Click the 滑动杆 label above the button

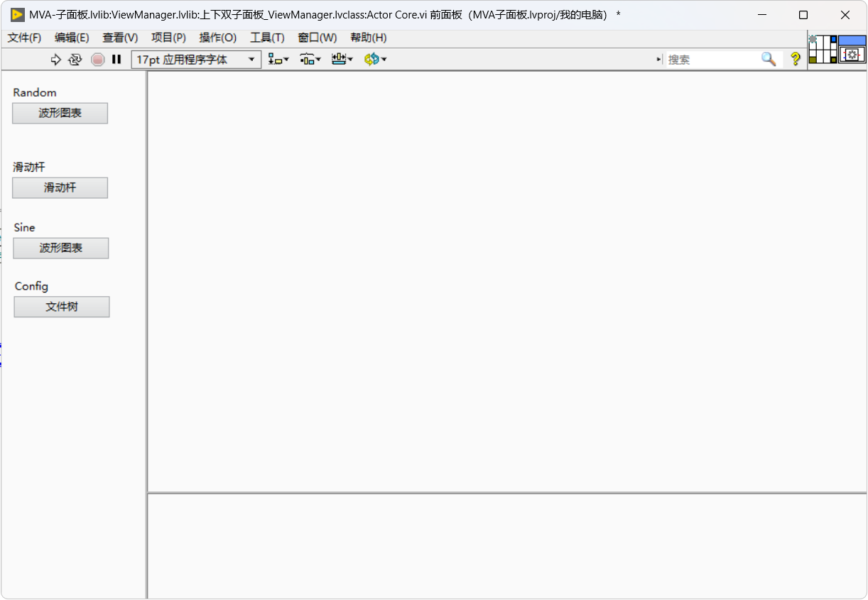pos(29,167)
